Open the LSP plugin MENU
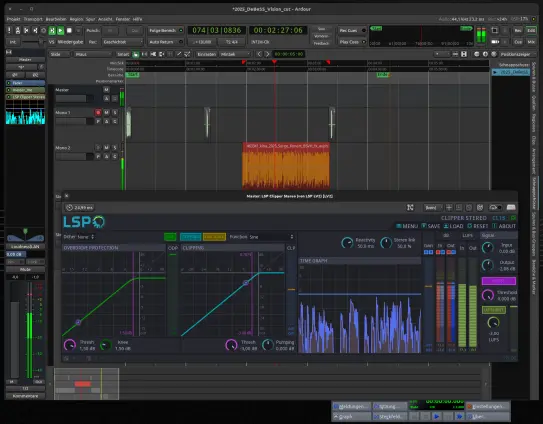543x424 pixels. (x=407, y=226)
